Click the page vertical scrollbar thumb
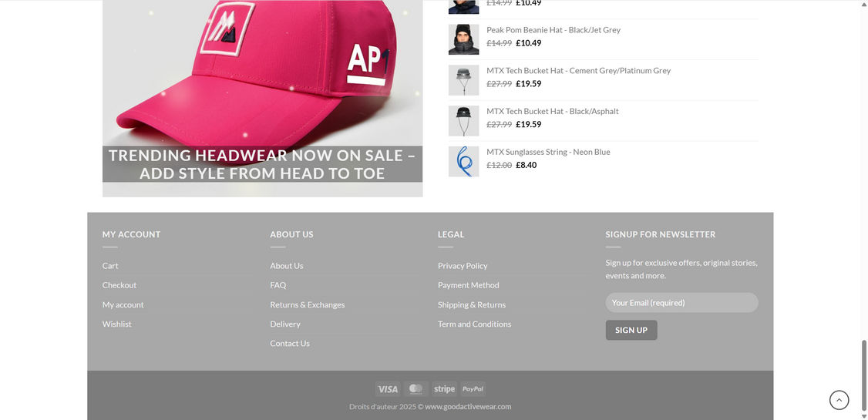 pyautogui.click(x=863, y=376)
